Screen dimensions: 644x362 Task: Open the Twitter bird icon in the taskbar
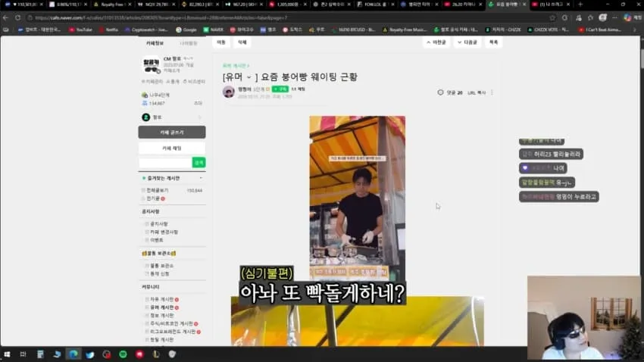coord(90,354)
